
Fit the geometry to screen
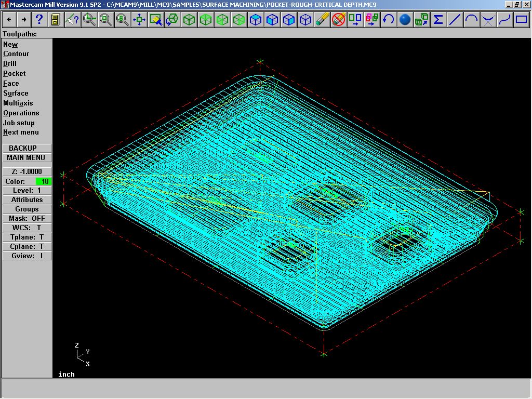[139, 19]
